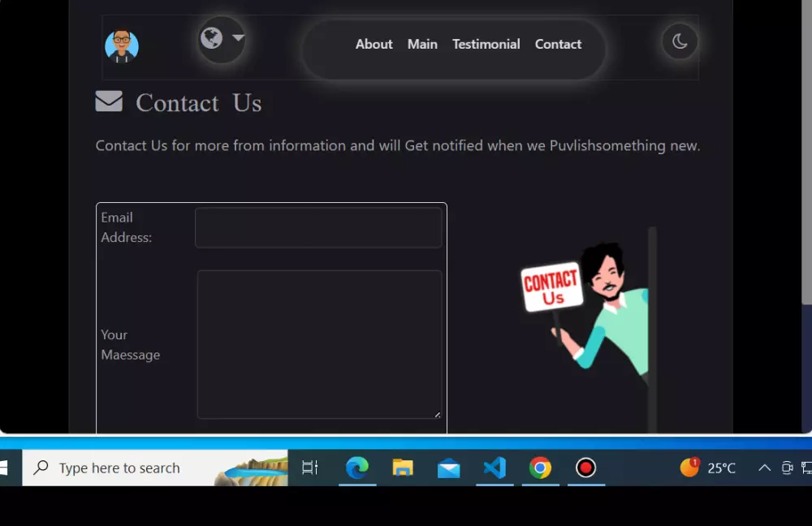Image resolution: width=812 pixels, height=526 pixels.
Task: Click the "Contact Us" heading text
Action: [x=199, y=102]
